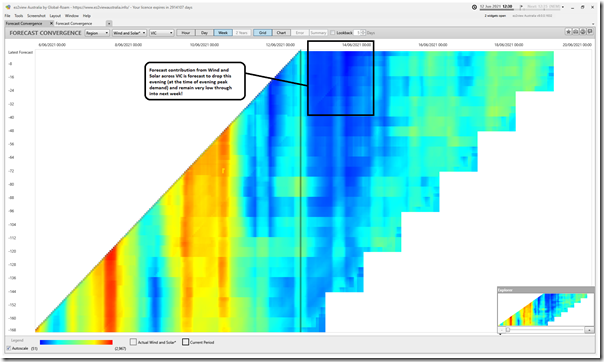Click the clock icon beside the date
The height and width of the screenshot is (362, 604).
(474, 7)
